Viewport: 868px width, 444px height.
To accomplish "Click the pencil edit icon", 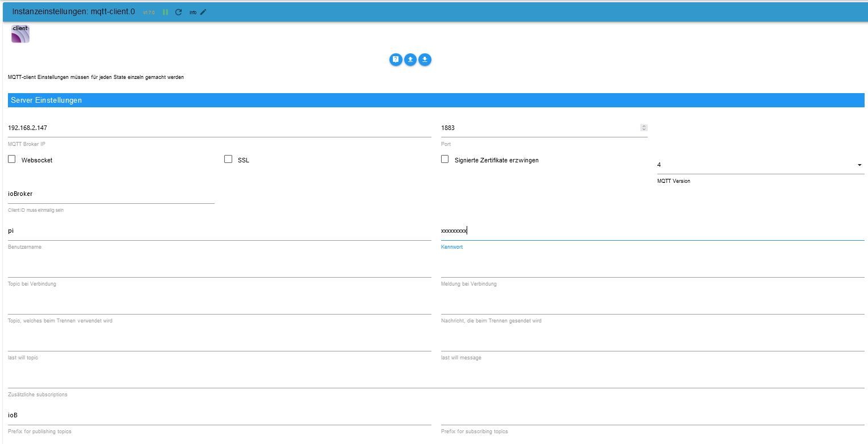I will tap(203, 12).
